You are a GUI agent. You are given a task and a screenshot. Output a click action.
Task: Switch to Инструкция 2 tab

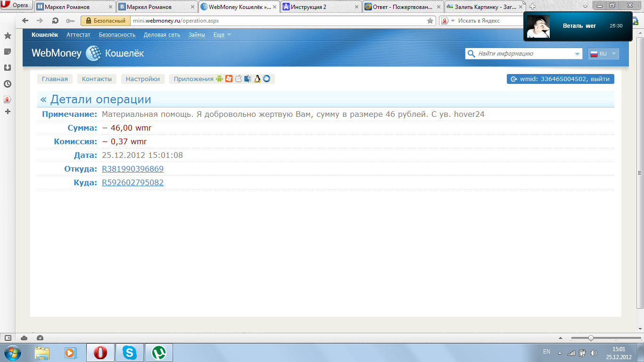321,7
